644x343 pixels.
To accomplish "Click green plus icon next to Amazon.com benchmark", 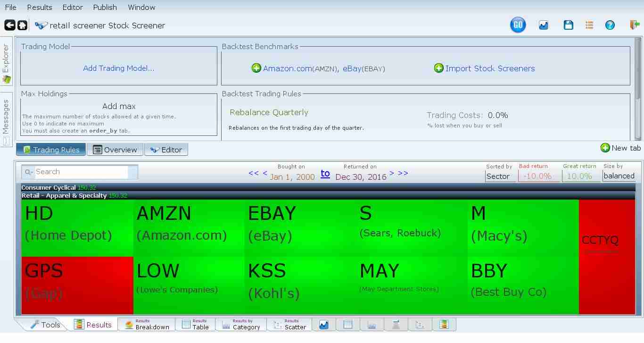I will coord(256,68).
